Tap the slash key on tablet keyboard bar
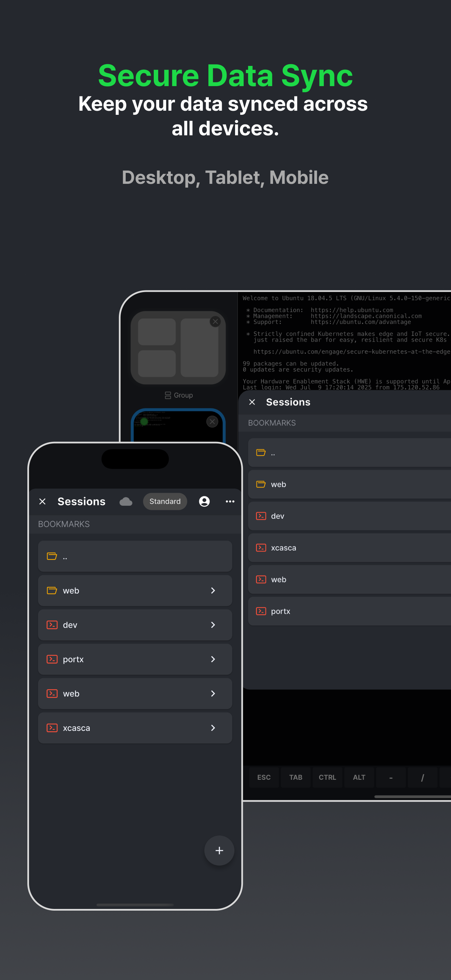This screenshot has height=980, width=451. pos(423,777)
